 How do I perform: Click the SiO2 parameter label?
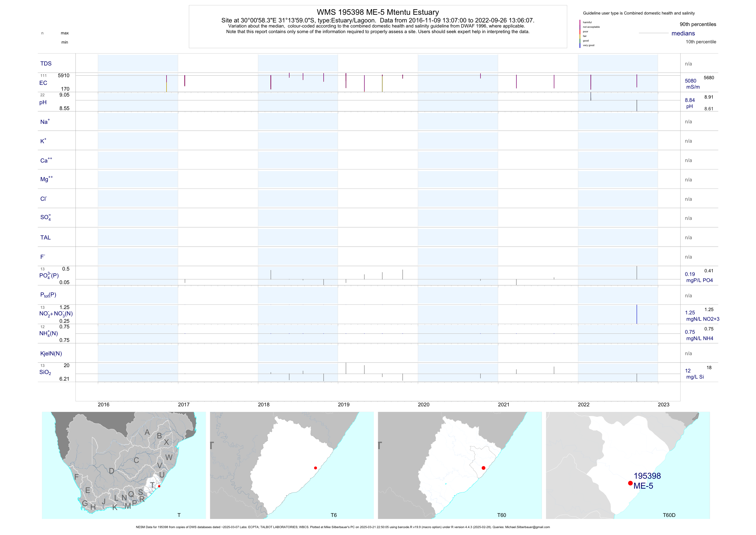(45, 372)
